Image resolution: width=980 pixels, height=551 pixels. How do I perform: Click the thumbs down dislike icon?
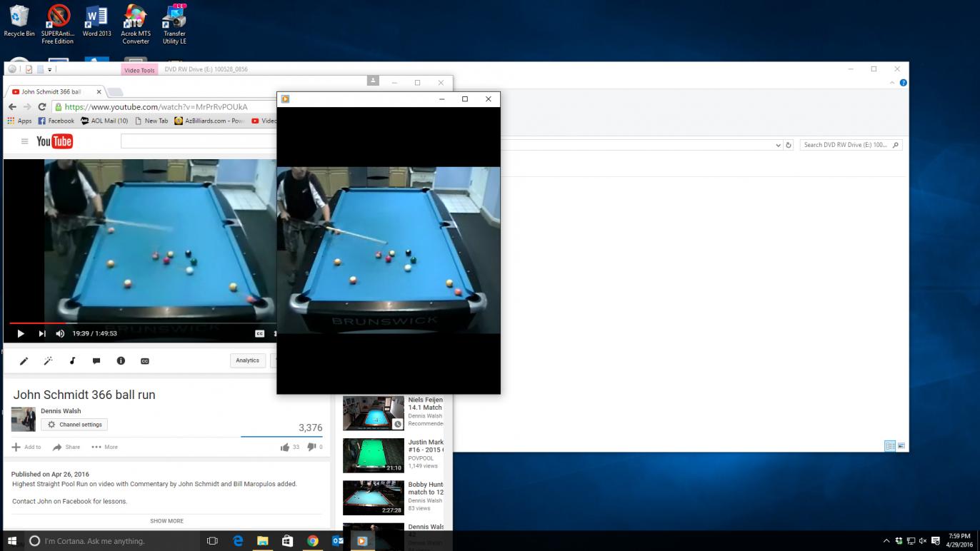pyautogui.click(x=311, y=447)
